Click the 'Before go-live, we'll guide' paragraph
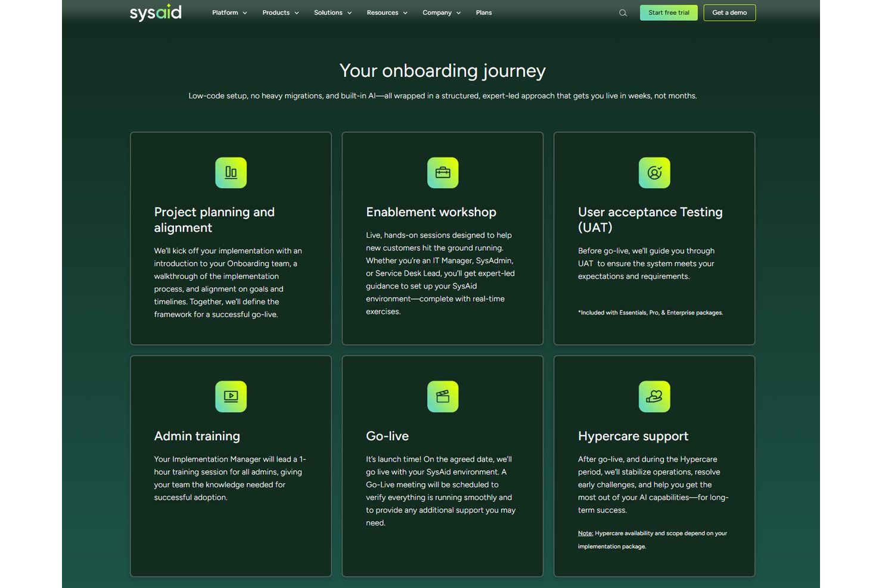882x588 pixels. pyautogui.click(x=646, y=263)
